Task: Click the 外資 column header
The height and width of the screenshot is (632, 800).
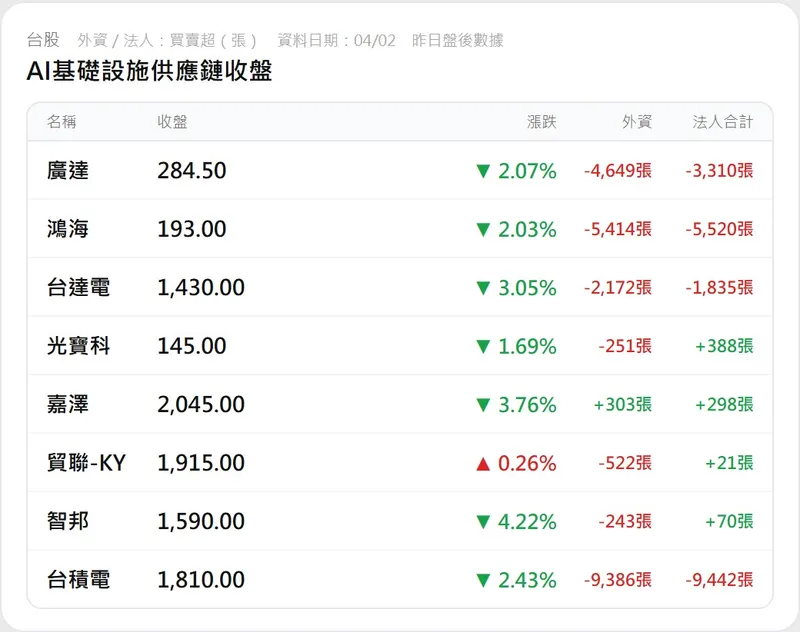Action: (x=636, y=122)
